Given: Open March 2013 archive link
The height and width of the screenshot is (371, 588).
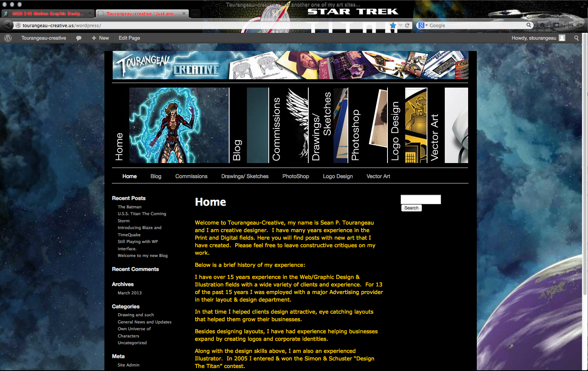Looking at the screenshot, I should coord(130,293).
